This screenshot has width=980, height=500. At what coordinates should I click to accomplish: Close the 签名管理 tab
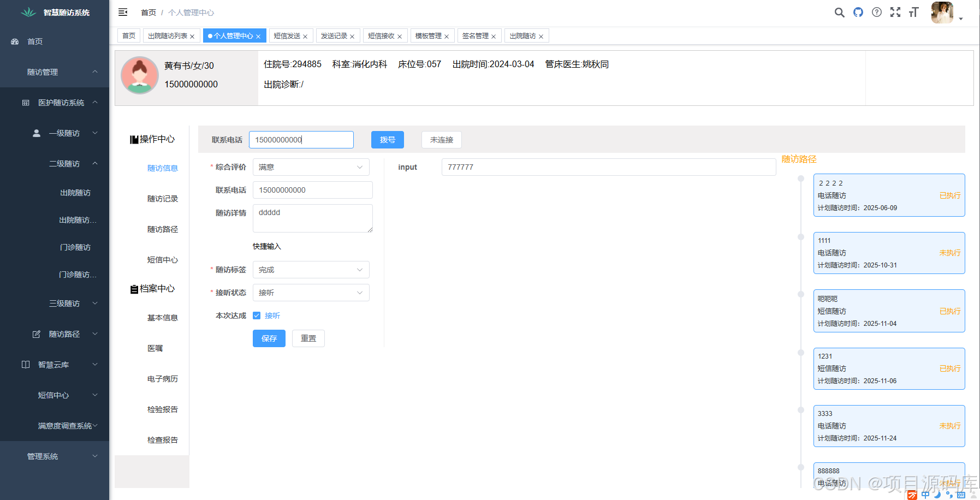click(494, 37)
